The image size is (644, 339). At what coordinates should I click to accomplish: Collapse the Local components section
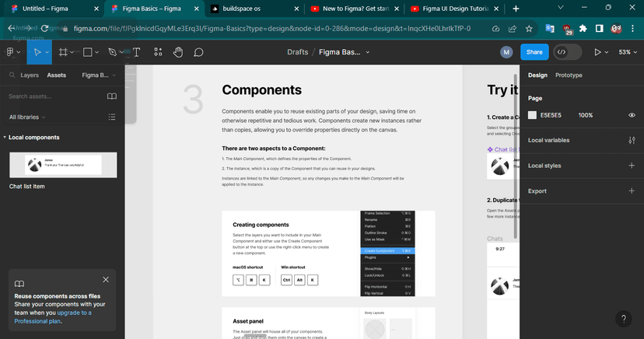point(4,138)
